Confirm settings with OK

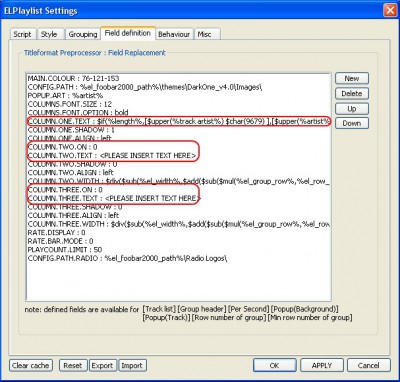click(x=274, y=365)
